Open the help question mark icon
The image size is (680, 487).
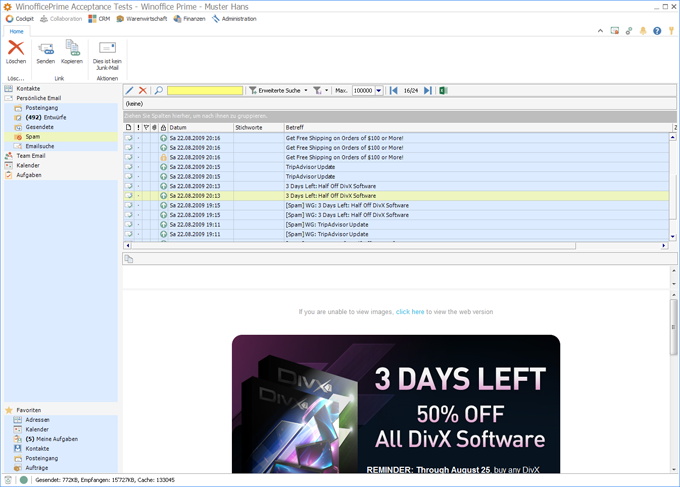657,31
